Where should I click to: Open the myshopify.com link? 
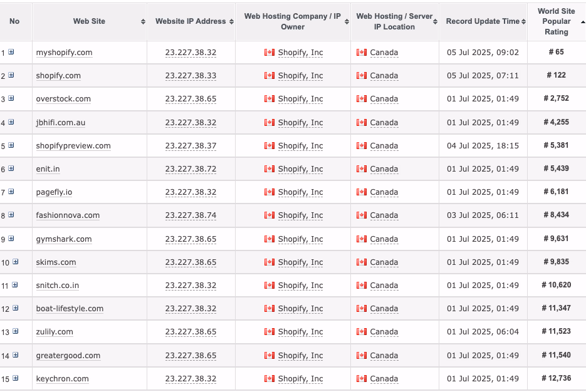pos(65,53)
